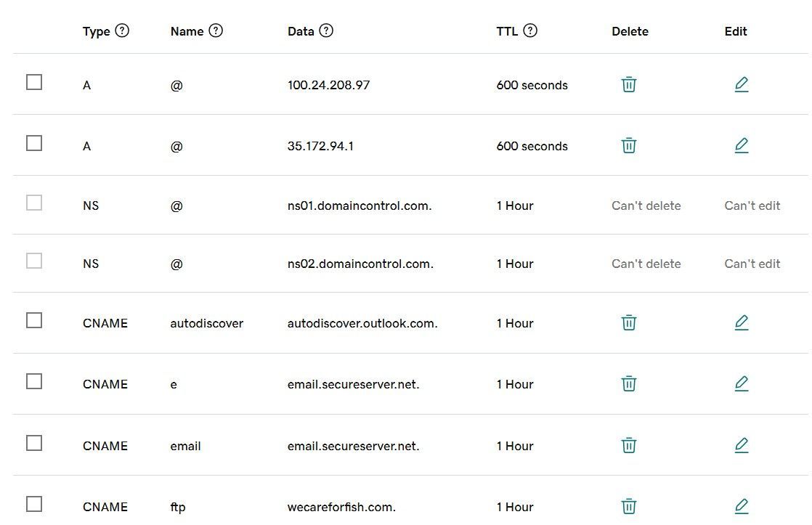This screenshot has width=812, height=525.
Task: Delete the A record for 35.172.94.1
Action: point(629,145)
